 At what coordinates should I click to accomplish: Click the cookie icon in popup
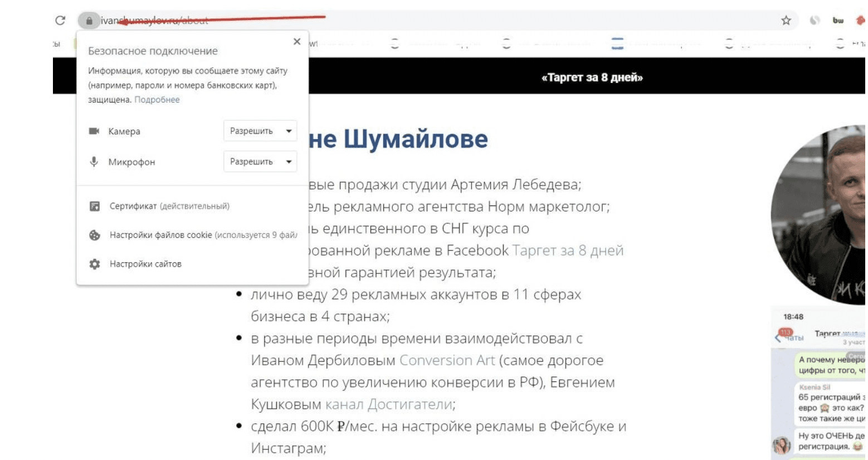pyautogui.click(x=95, y=235)
